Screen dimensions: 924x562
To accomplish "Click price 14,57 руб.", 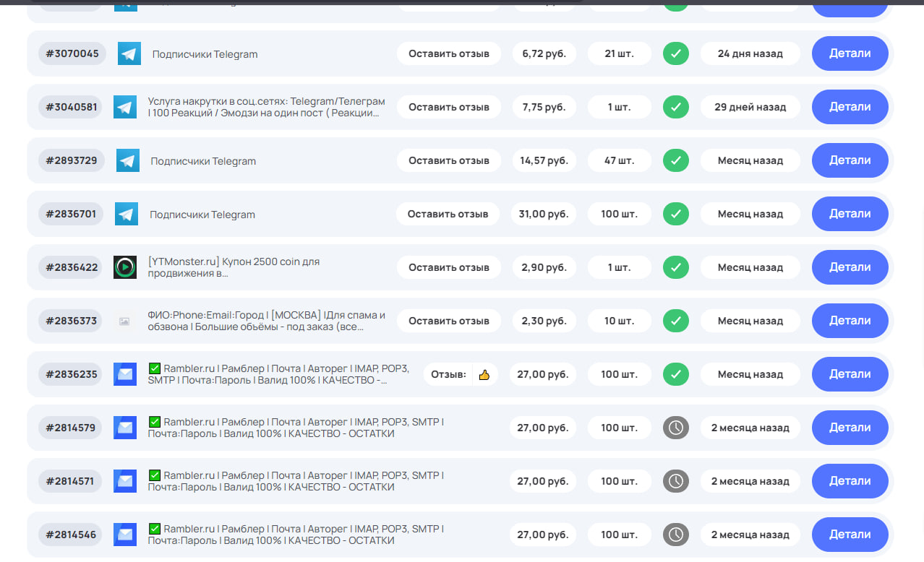I will click(x=544, y=160).
